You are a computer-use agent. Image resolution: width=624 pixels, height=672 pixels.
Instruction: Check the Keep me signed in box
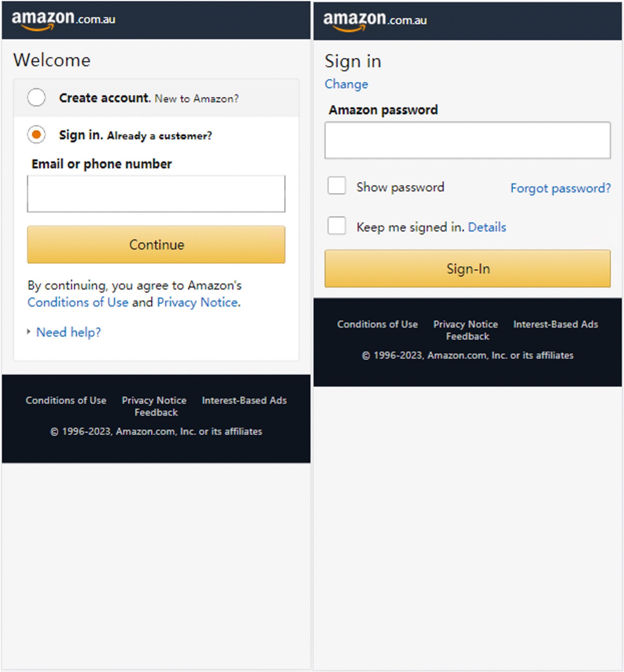336,225
